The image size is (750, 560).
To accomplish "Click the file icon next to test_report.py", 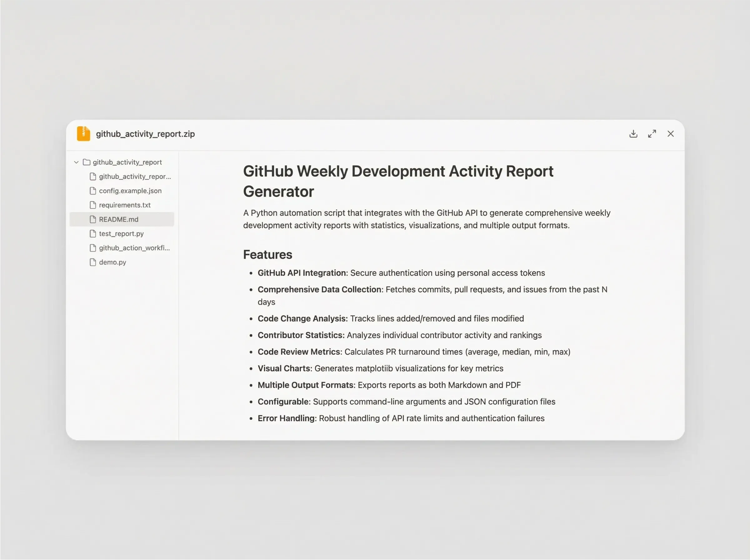I will click(93, 233).
